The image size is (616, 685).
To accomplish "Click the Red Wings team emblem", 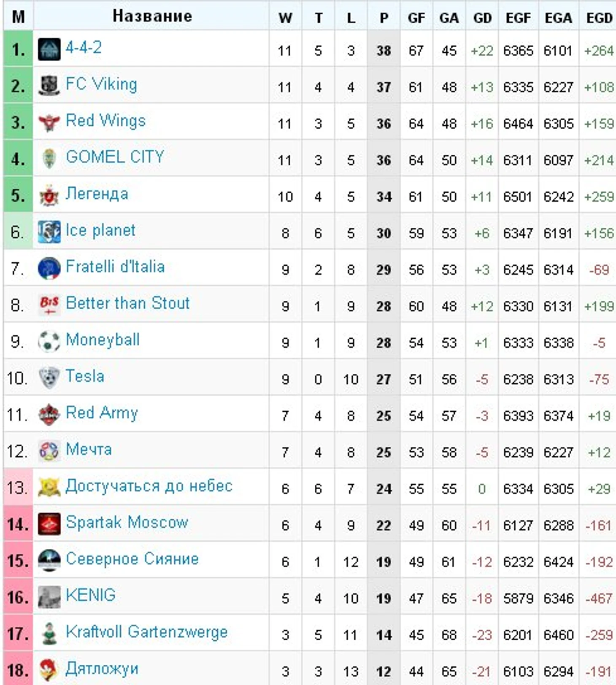I will (49, 122).
